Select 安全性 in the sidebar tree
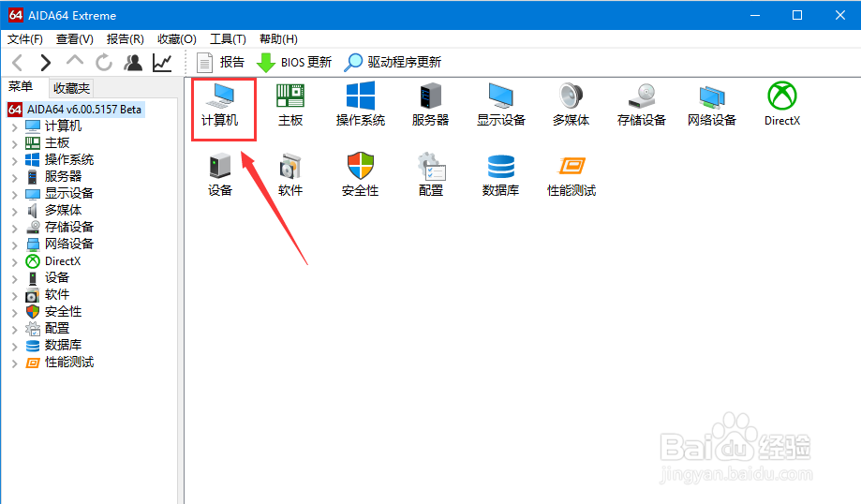Viewport: 861px width, 504px height. point(63,312)
